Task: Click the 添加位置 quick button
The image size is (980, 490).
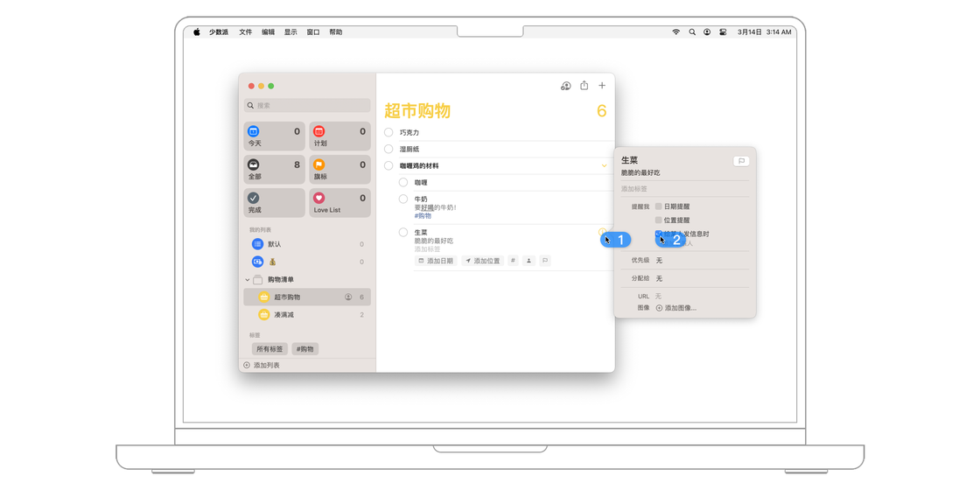Action: (482, 261)
